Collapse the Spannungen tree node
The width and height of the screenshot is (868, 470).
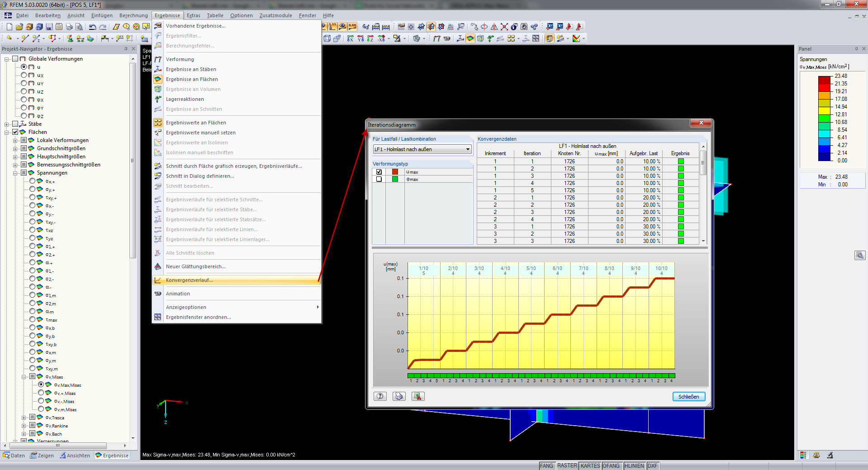click(x=15, y=173)
